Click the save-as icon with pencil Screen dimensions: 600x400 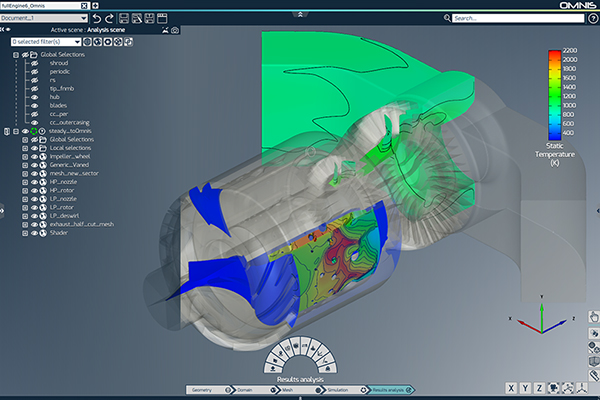point(137,18)
